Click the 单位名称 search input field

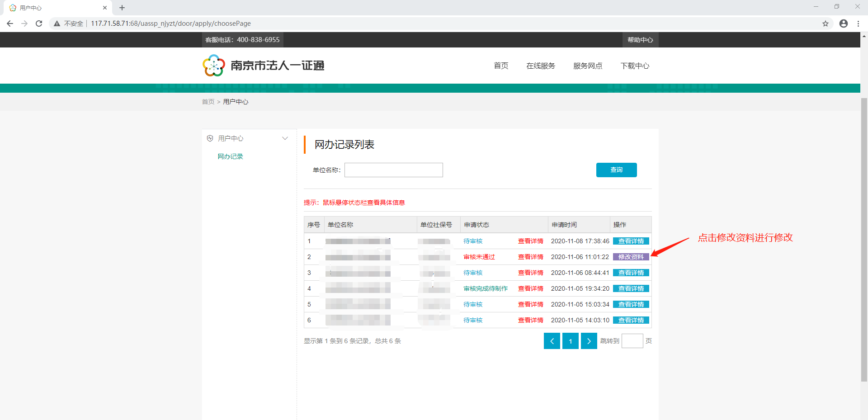coord(393,170)
